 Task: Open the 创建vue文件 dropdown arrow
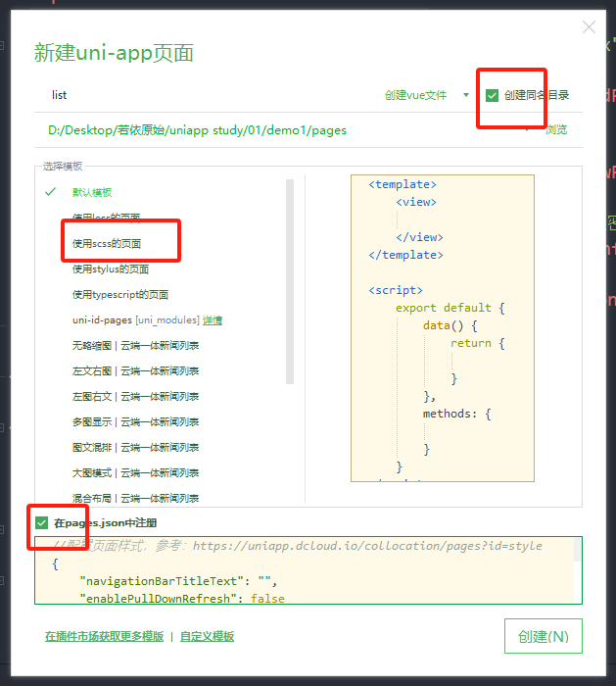click(x=466, y=95)
